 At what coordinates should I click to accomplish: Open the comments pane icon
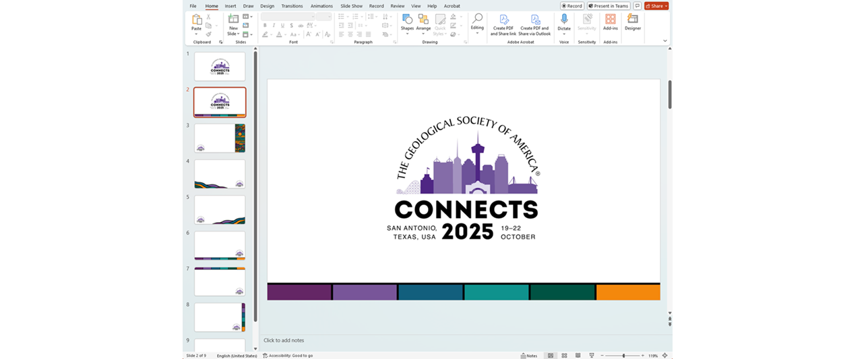[x=637, y=6]
